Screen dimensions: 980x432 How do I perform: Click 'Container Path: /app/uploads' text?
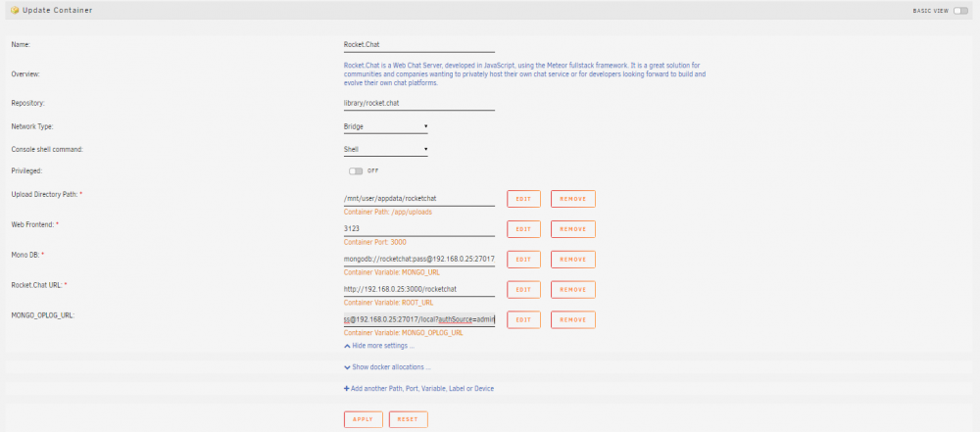387,212
